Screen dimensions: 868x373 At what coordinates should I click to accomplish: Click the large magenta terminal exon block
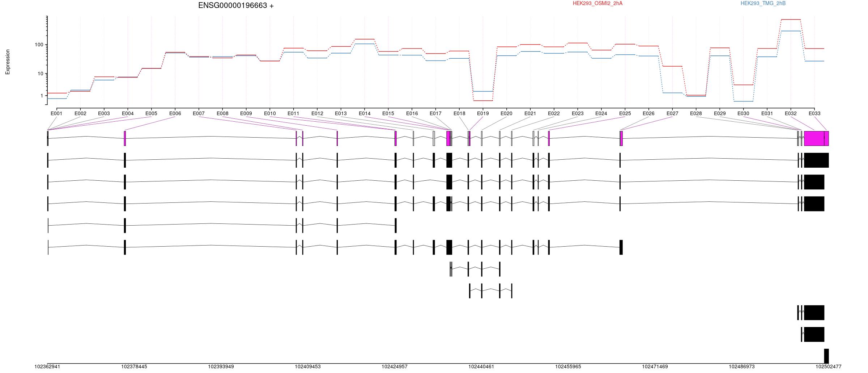click(x=814, y=139)
